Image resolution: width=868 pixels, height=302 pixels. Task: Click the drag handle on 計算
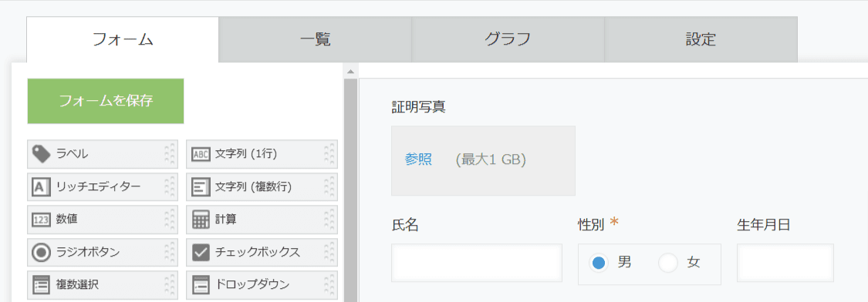tap(329, 220)
